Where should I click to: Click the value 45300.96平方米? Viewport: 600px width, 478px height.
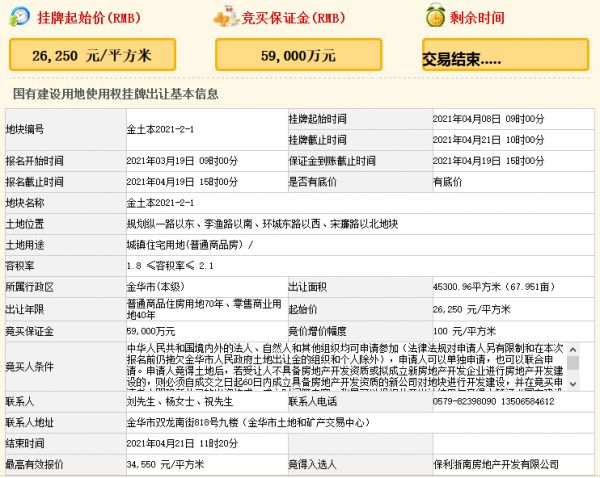467,287
